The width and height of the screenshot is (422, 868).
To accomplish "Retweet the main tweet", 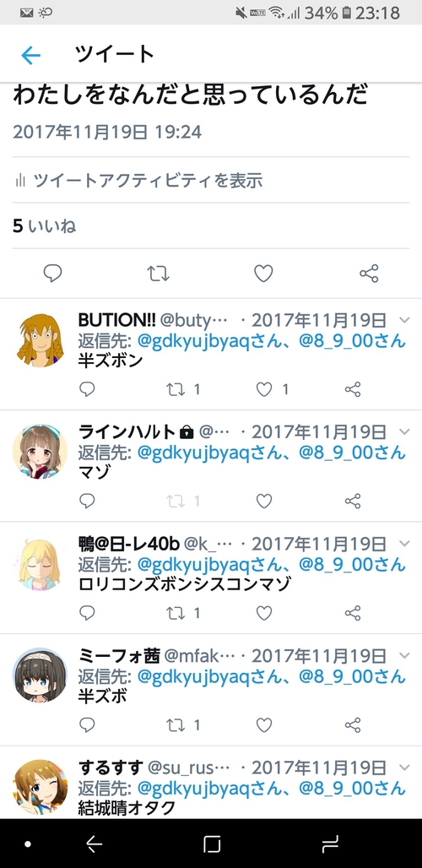I will pyautogui.click(x=158, y=273).
